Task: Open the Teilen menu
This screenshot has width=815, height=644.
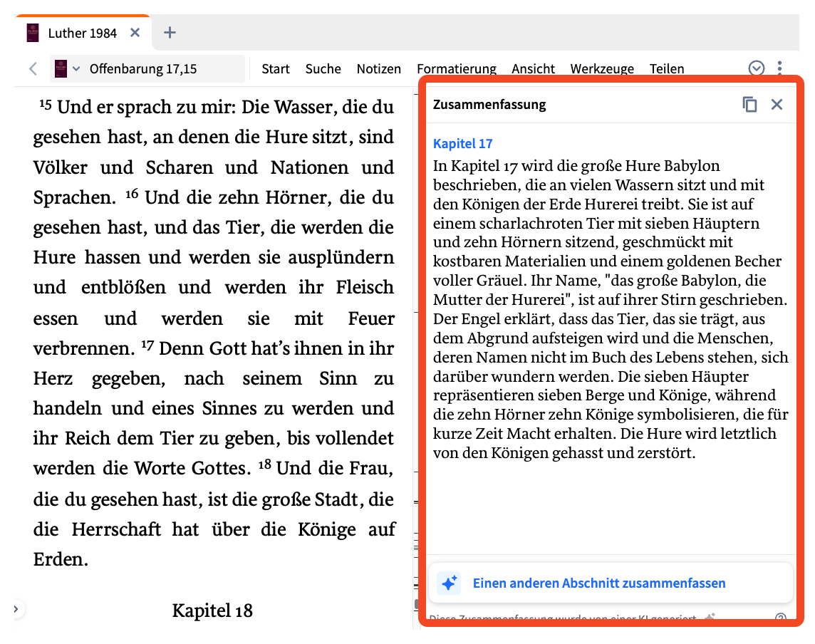Action: click(666, 68)
